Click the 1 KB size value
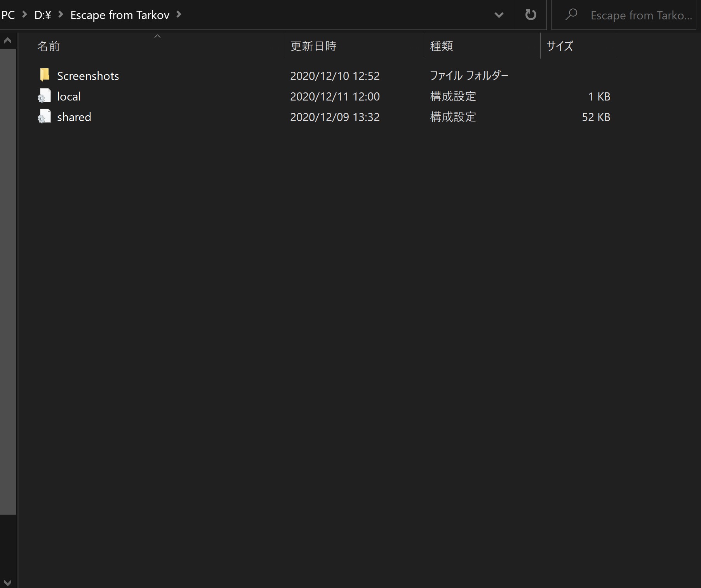The image size is (701, 588). pos(599,96)
